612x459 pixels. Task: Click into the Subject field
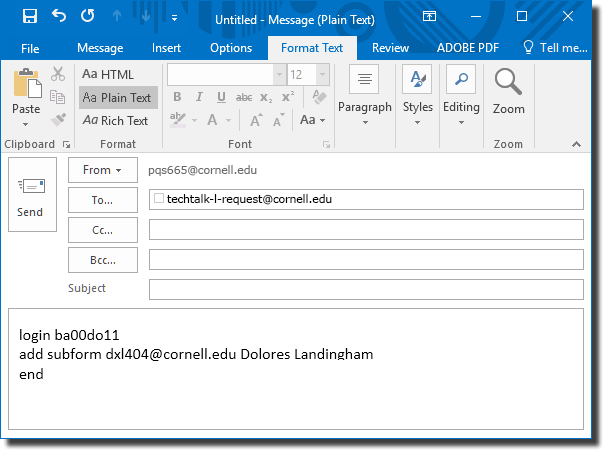tap(366, 290)
